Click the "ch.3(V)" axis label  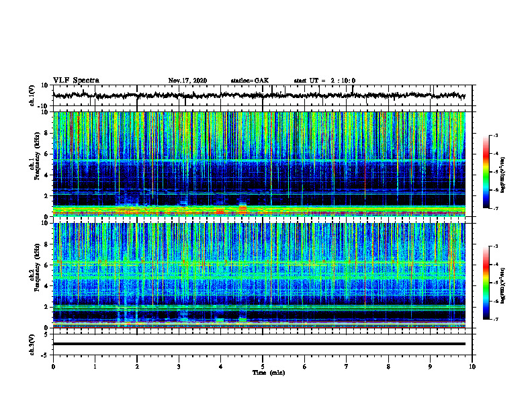click(32, 345)
